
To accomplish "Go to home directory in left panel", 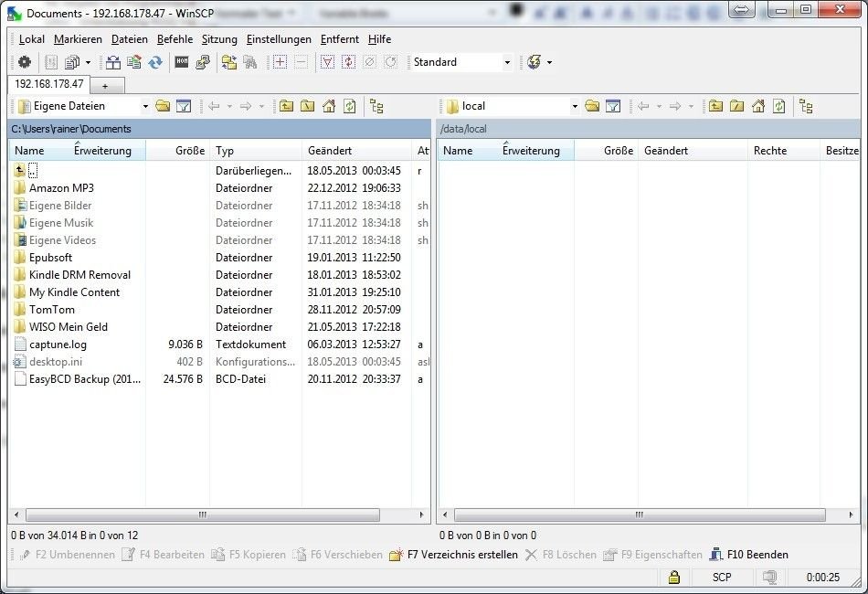I will click(329, 106).
